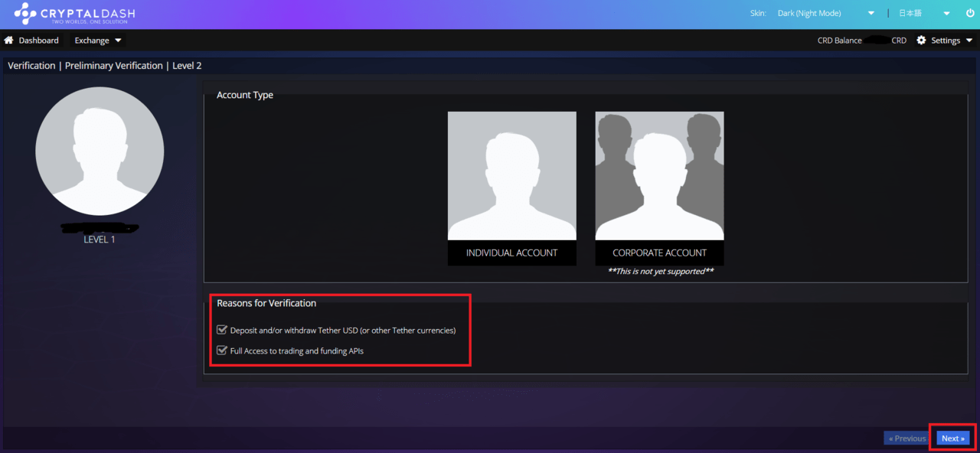Select the Corporate Account group image

tap(659, 176)
